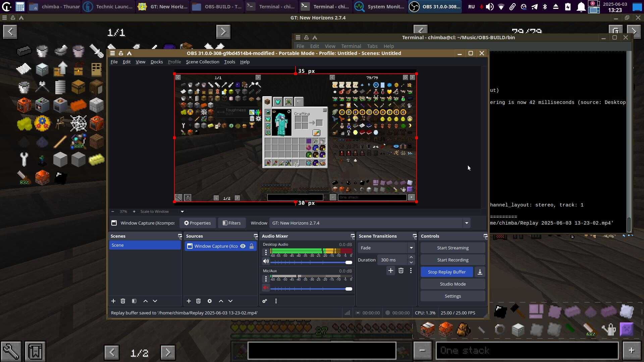Open the Tools menu
Viewport: 644px width, 362px height.
229,62
